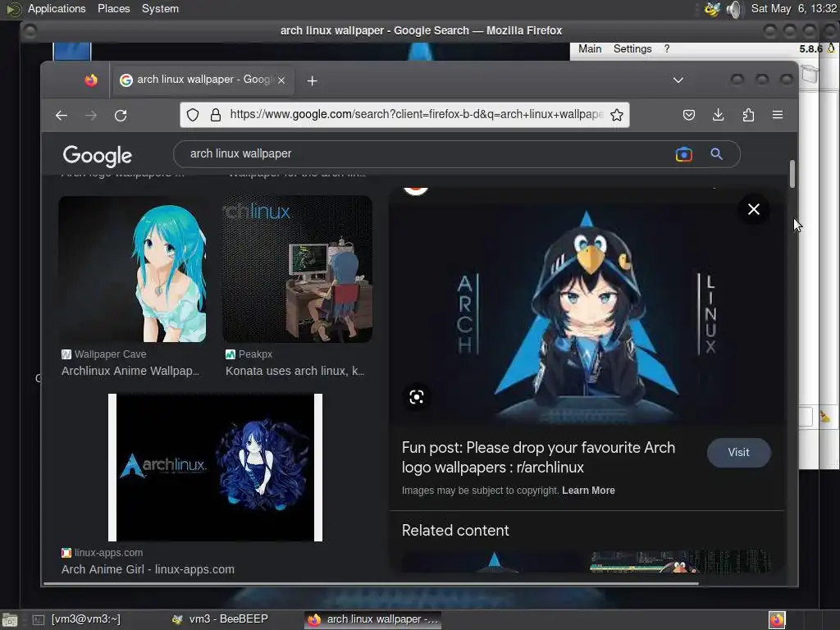The width and height of the screenshot is (840, 630).
Task: Open the Fun post r/archlinux title link
Action: pos(538,458)
